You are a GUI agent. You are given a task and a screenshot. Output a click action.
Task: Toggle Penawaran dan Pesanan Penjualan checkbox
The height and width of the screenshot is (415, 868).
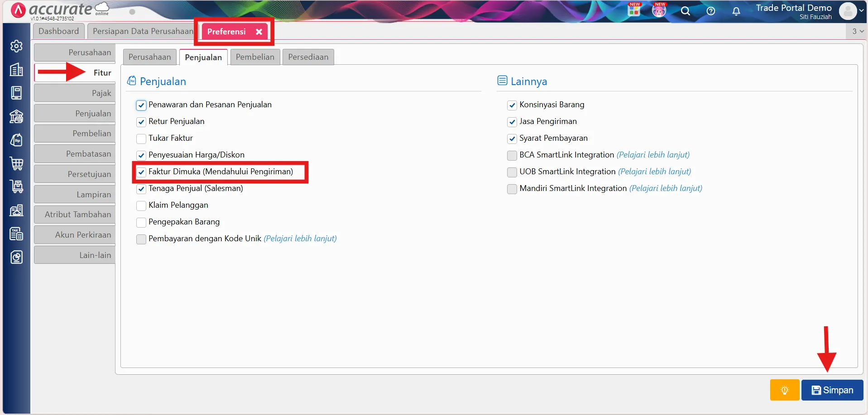pos(141,105)
